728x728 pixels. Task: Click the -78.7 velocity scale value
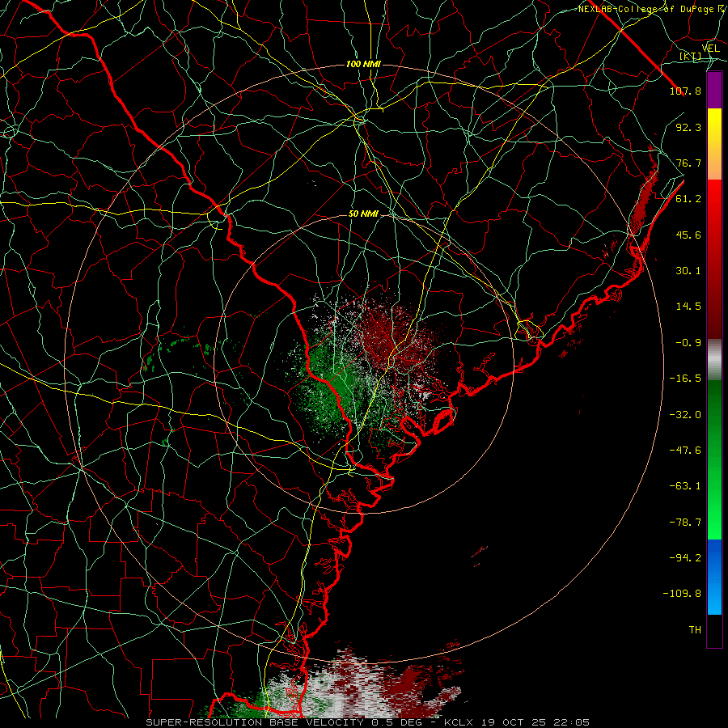point(685,523)
